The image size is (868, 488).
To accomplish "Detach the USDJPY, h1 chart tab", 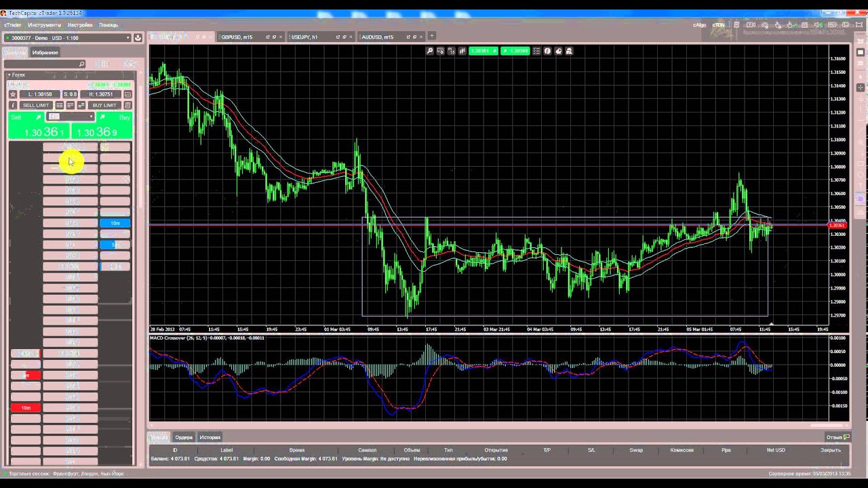I will click(338, 37).
